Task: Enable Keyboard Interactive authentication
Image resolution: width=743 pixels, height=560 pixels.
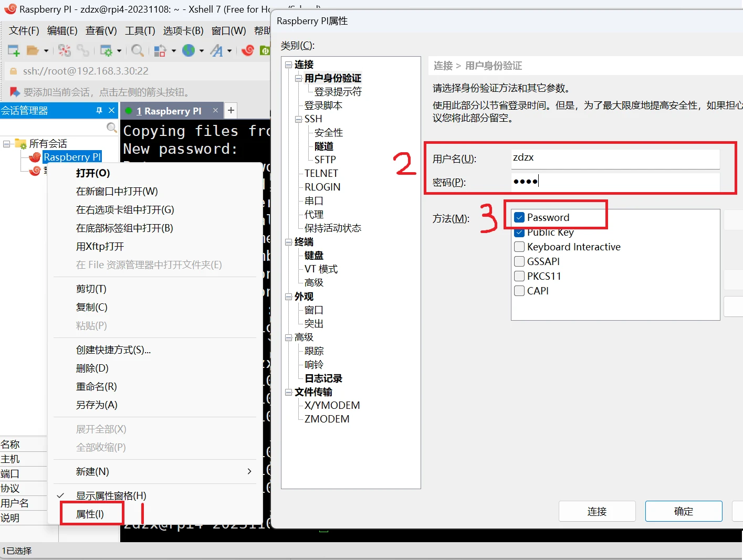Action: (x=519, y=247)
